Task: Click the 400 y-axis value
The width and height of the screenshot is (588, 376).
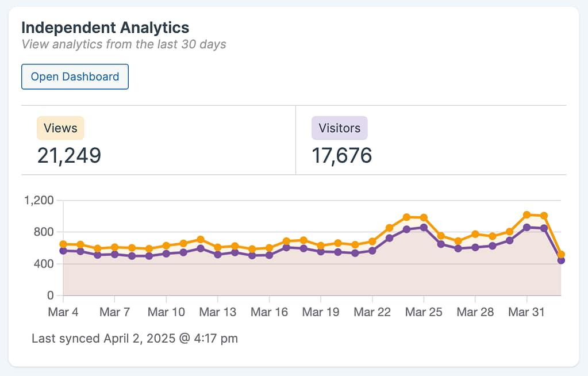Action: click(44, 263)
